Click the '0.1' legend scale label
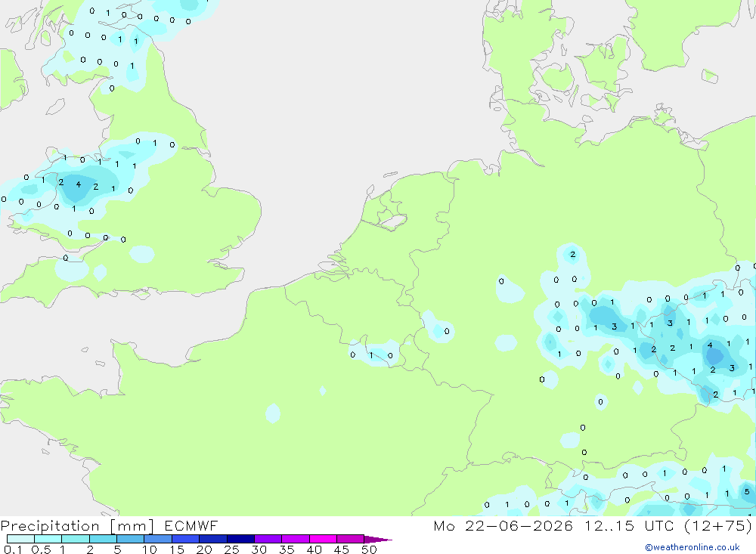 13,549
